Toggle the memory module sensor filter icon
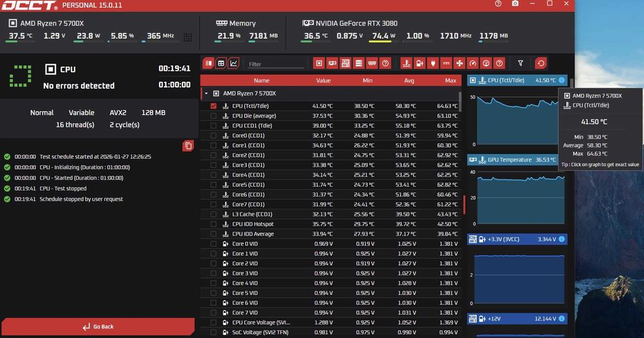The width and height of the screenshot is (644, 338). coord(372,63)
